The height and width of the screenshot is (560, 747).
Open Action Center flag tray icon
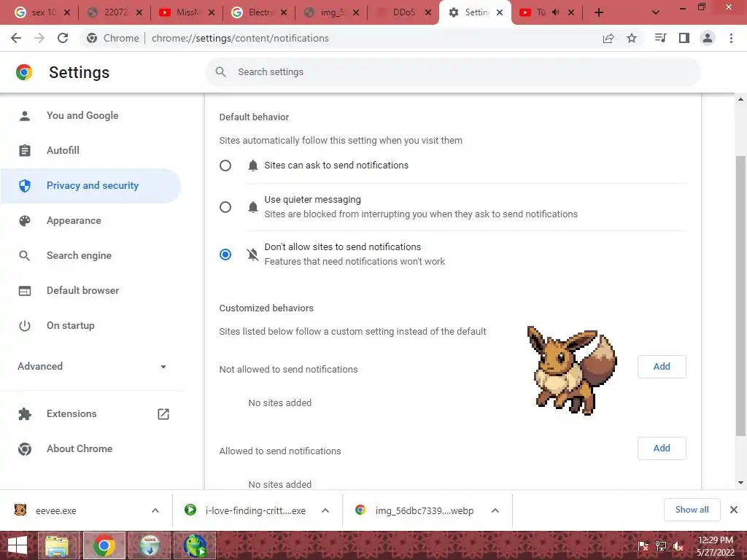pos(643,547)
